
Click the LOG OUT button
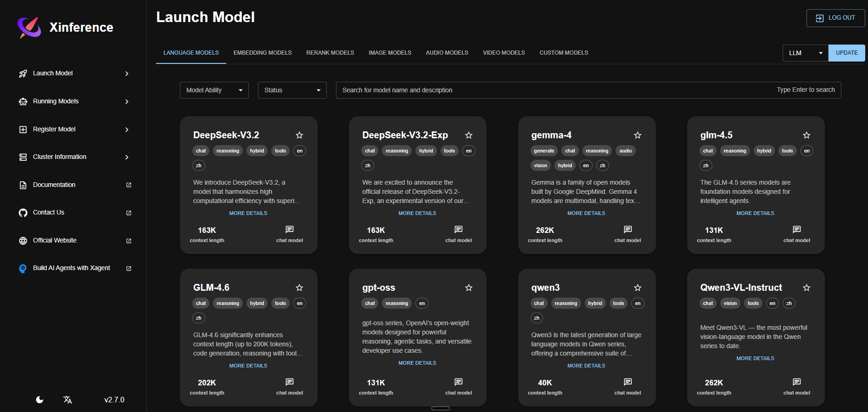point(835,18)
